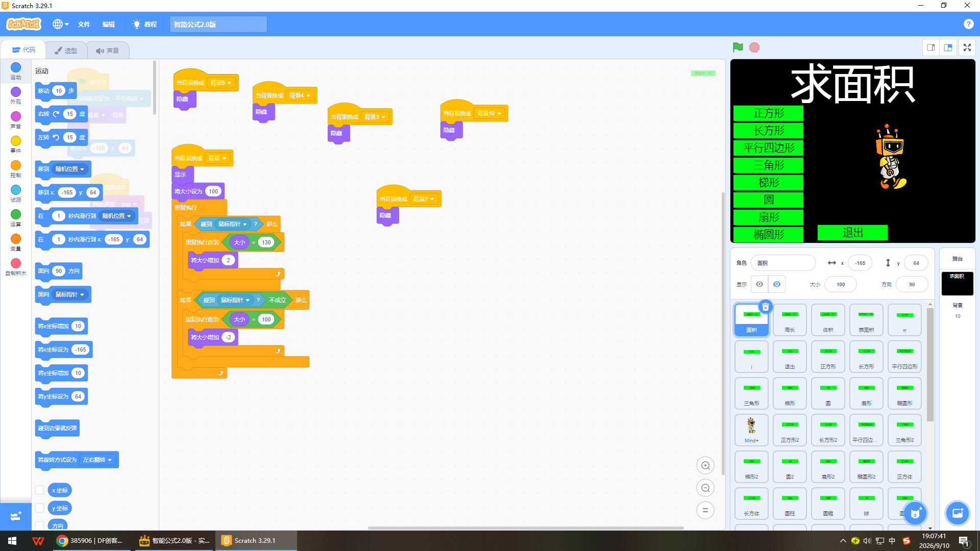The height and width of the screenshot is (551, 980).
Task: Open 随机位置 dropdown in 移到 block
Action: coord(69,169)
